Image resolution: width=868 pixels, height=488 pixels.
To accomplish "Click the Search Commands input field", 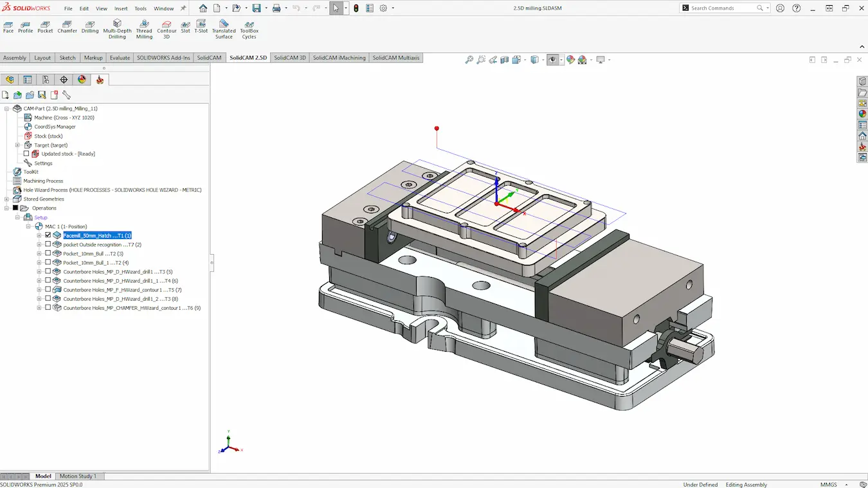I will point(724,8).
